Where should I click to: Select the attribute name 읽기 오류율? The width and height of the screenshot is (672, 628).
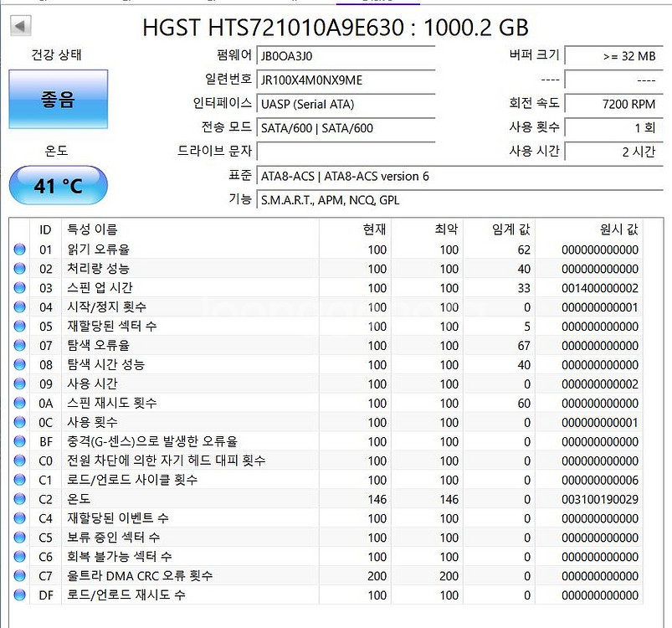pyautogui.click(x=98, y=249)
